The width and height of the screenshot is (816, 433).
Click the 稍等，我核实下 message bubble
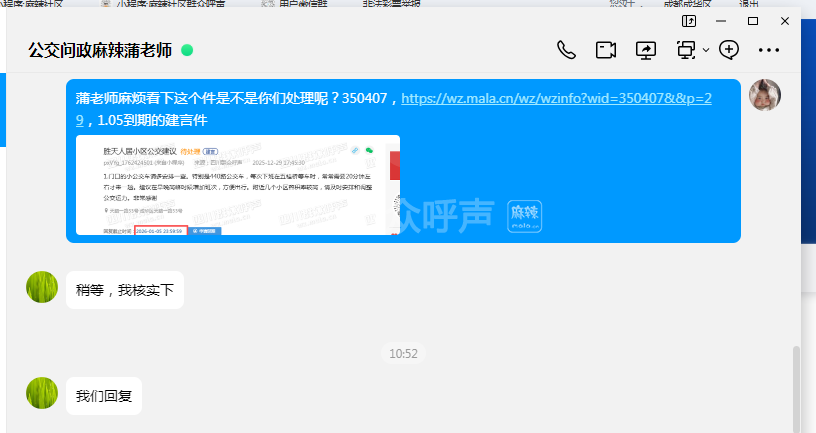pos(125,290)
